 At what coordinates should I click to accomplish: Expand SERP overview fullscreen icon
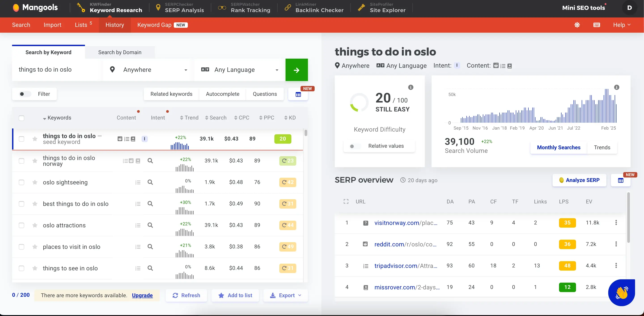click(346, 201)
